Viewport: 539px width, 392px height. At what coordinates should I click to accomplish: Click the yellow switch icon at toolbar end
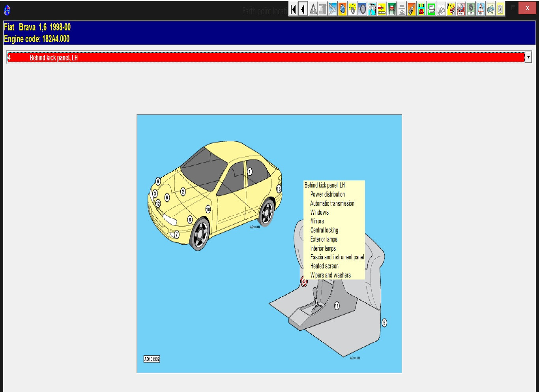(x=500, y=9)
